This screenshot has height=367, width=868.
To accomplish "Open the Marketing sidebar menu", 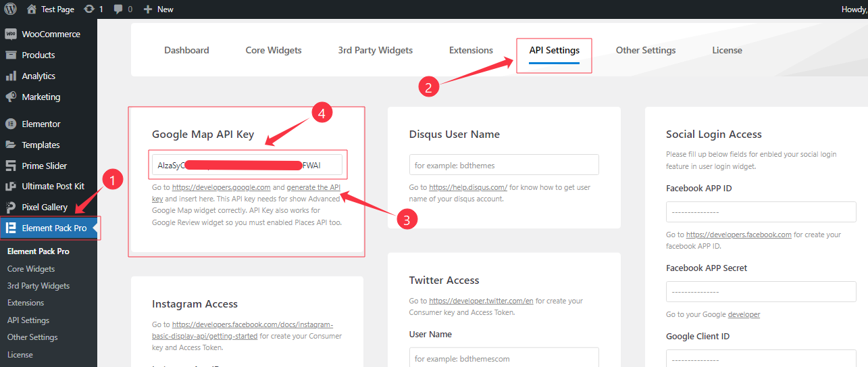I will tap(41, 97).
